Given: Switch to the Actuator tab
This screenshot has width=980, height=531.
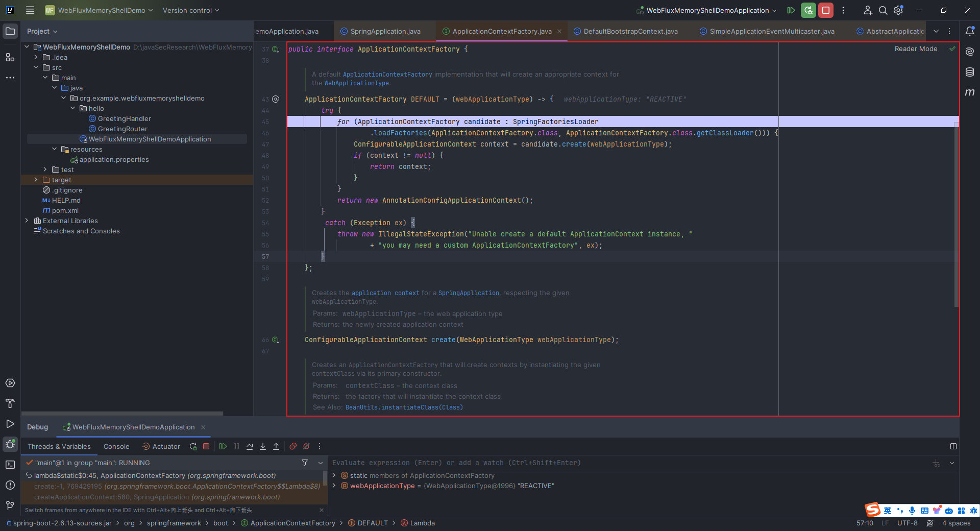Looking at the screenshot, I should click(x=161, y=446).
